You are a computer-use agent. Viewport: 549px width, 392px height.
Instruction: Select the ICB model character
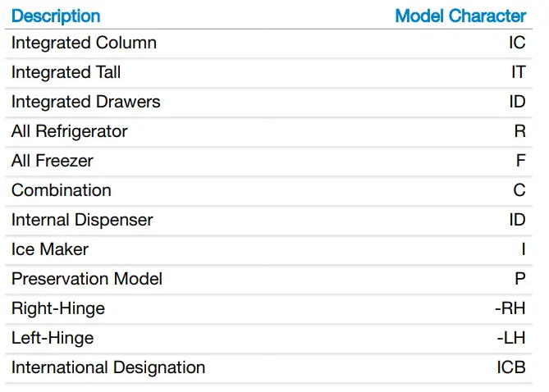point(510,367)
